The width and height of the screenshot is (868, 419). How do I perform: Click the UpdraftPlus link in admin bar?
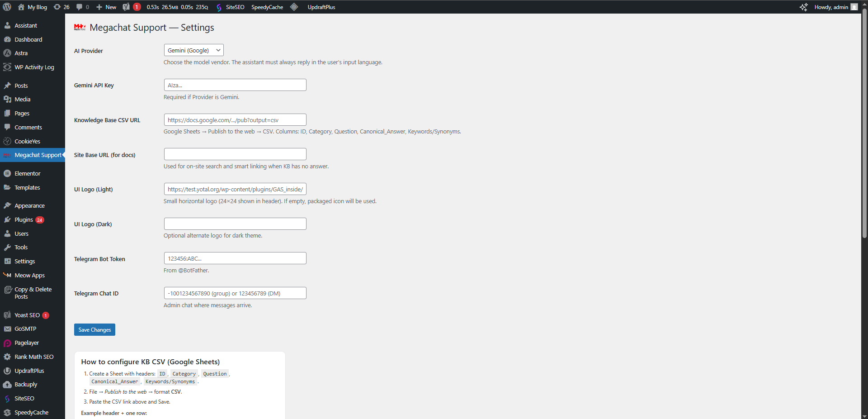[x=321, y=7]
